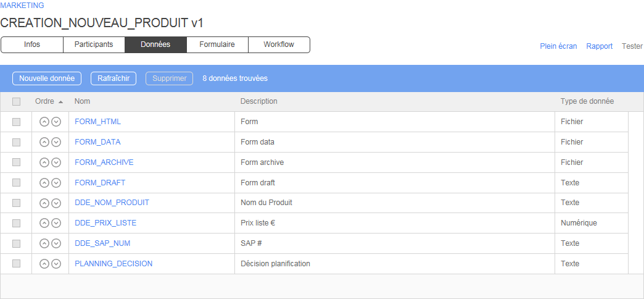The height and width of the screenshot is (299, 644).
Task: Select the DDE_PRIX_LISTE row checkbox
Action: pos(17,223)
